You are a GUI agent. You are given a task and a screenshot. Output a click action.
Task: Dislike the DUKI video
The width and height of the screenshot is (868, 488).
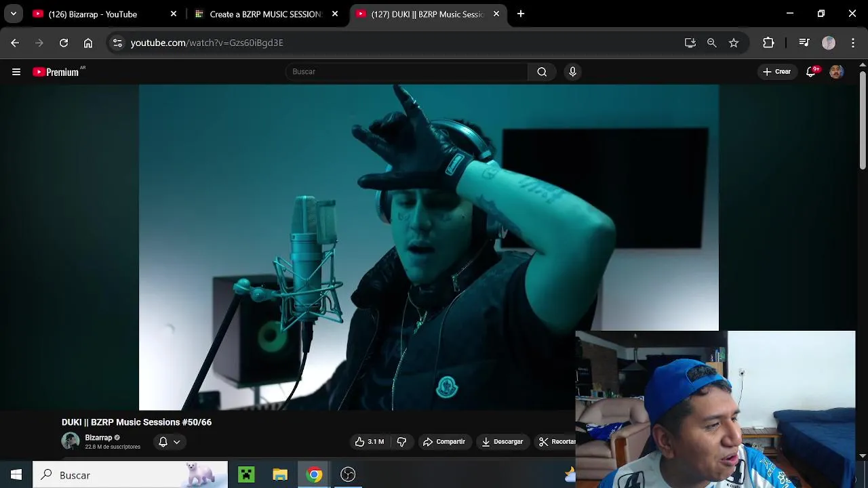(401, 442)
